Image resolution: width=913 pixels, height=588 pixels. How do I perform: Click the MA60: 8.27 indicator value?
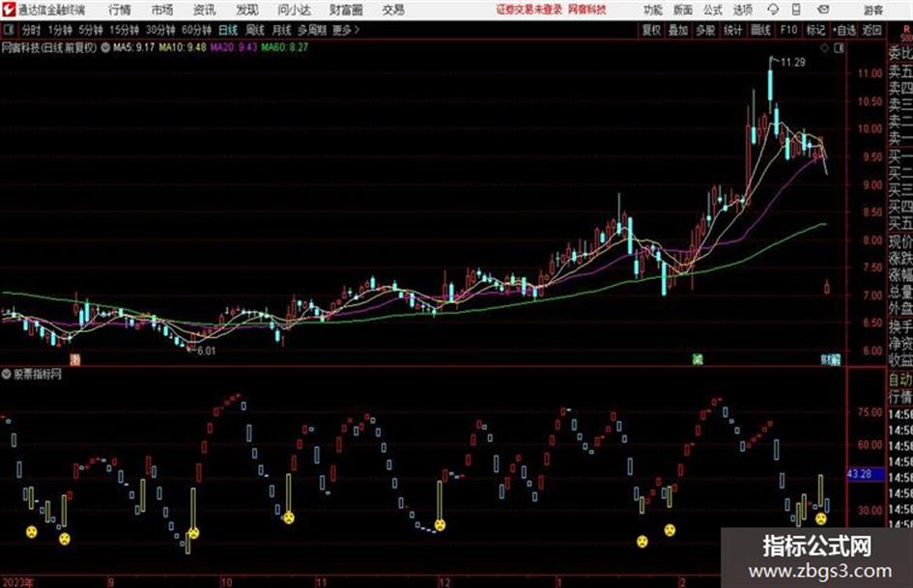285,47
